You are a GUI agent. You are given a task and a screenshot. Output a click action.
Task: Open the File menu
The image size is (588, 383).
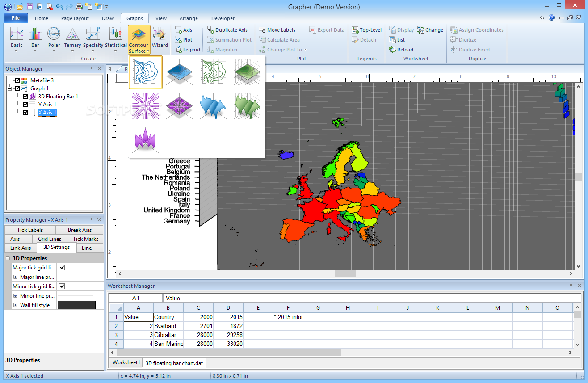(16, 18)
